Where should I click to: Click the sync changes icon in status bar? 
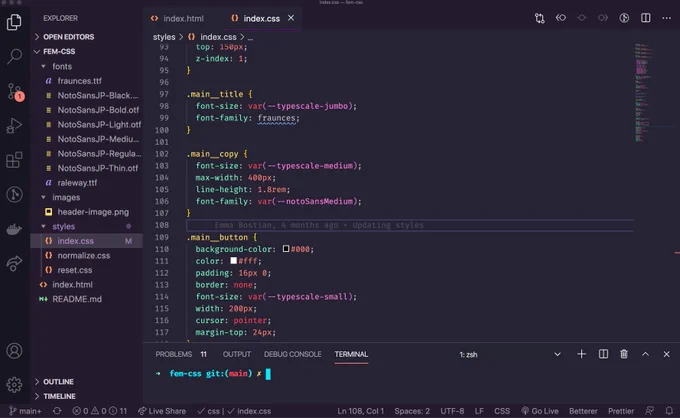coord(57,411)
